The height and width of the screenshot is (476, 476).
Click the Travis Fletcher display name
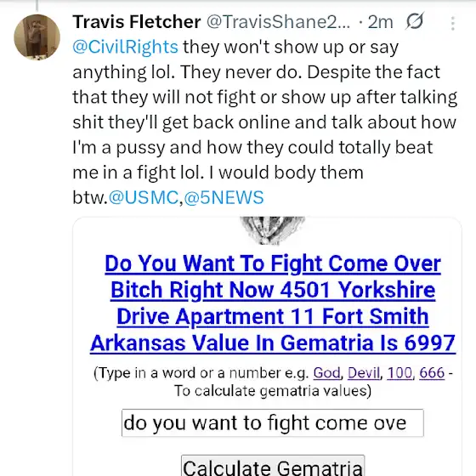(x=137, y=22)
